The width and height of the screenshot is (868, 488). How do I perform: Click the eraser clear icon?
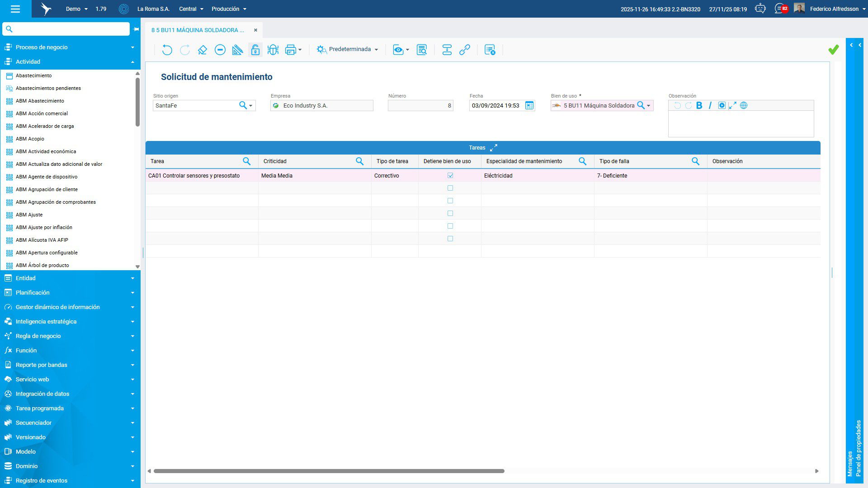203,50
